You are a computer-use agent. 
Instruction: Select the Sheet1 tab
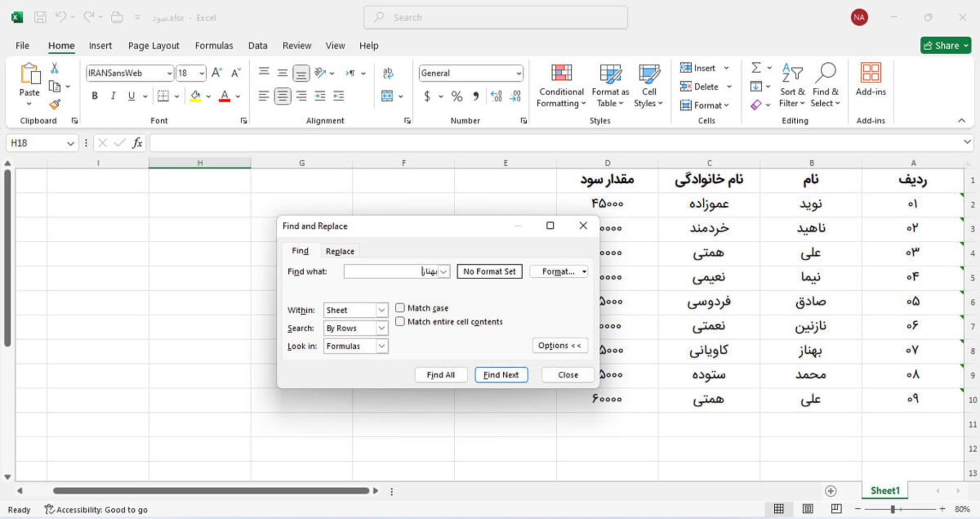pos(885,491)
